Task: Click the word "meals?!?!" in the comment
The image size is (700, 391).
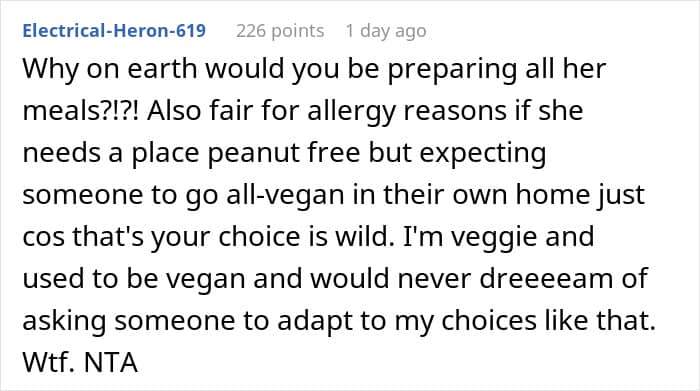Action: 81,111
